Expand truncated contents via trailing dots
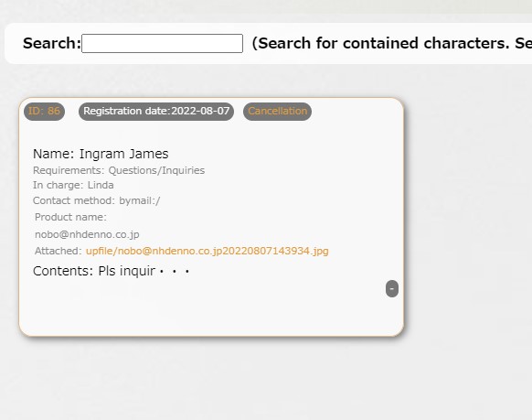This screenshot has width=532, height=420. pos(175,272)
